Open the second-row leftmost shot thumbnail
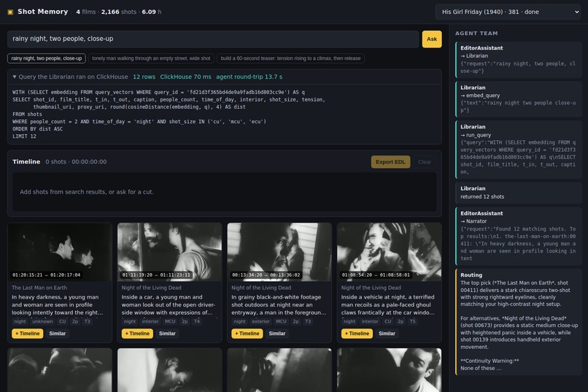The image size is (588, 392). [60, 370]
